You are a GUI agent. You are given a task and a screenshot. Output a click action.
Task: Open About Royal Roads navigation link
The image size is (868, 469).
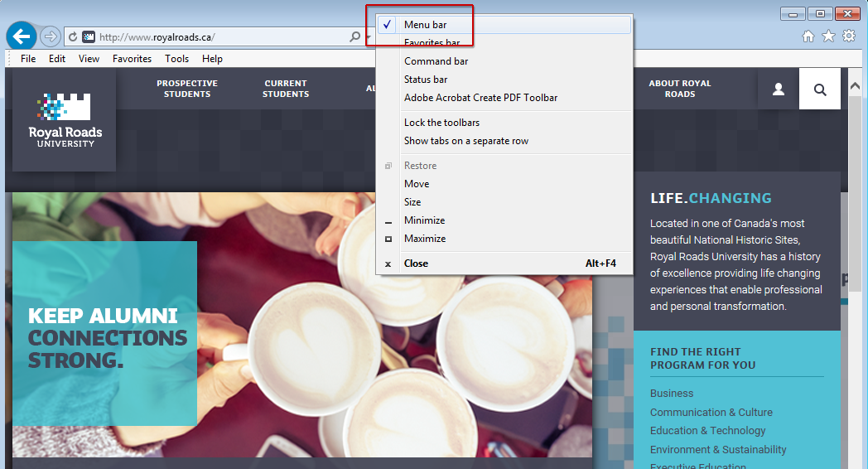(x=680, y=89)
